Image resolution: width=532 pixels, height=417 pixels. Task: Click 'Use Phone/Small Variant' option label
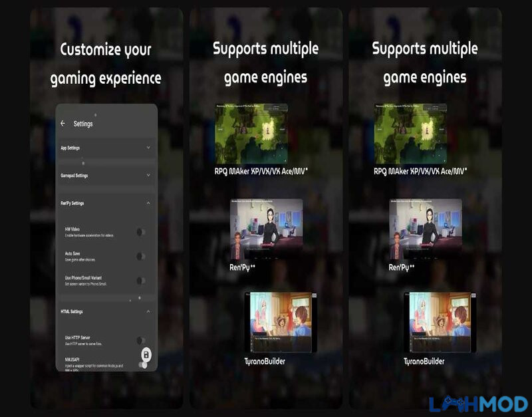pyautogui.click(x=83, y=277)
